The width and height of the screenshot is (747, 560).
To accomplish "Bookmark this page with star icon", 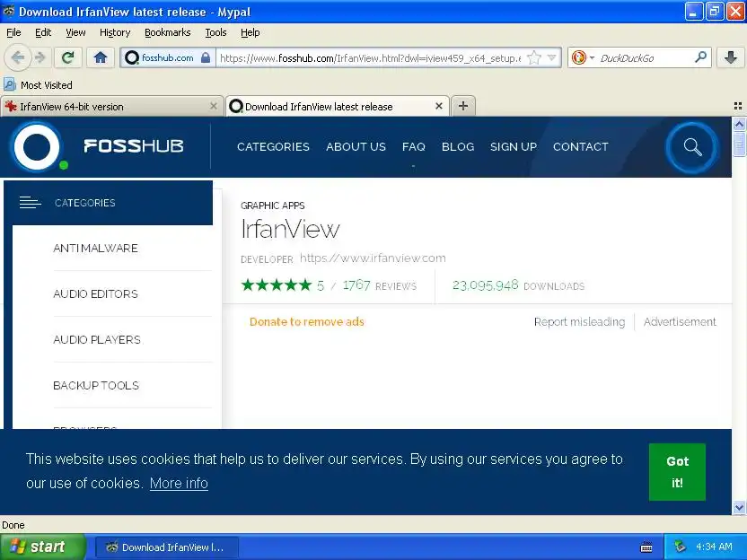I will point(534,58).
